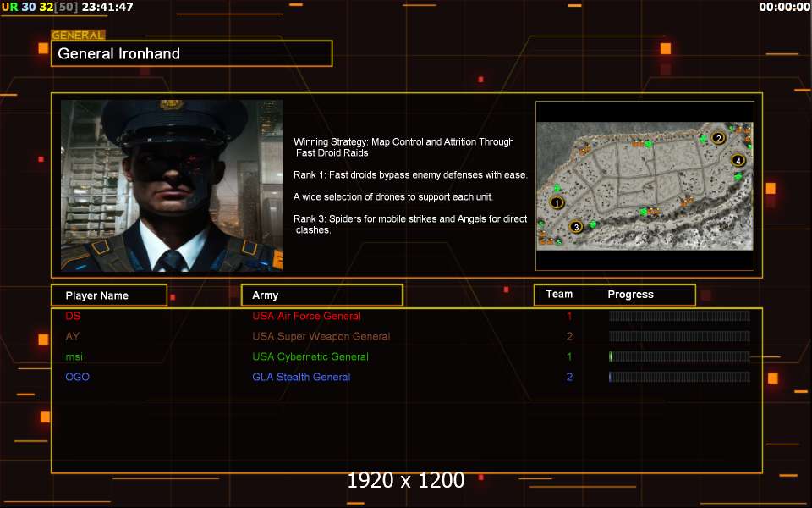This screenshot has height=508, width=812.
Task: Click team number 2 for AY
Action: pos(569,336)
